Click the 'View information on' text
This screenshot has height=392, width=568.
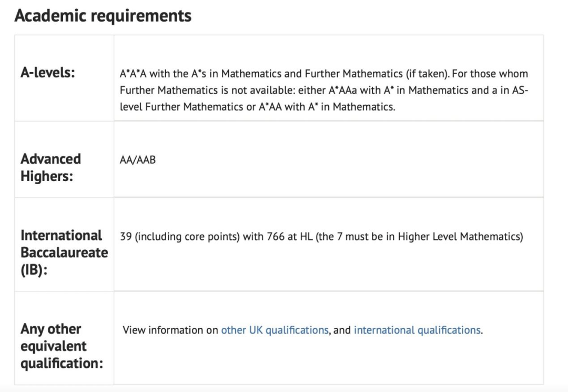click(170, 330)
